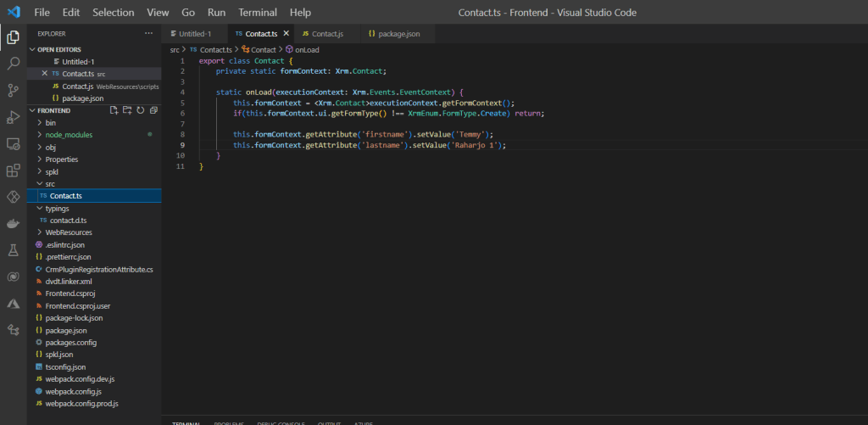Open the swirl icon above Azure icon
The width and height of the screenshot is (868, 425).
tap(14, 277)
